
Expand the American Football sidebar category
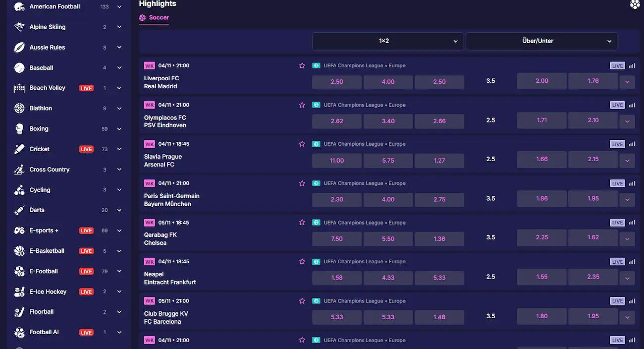(119, 7)
